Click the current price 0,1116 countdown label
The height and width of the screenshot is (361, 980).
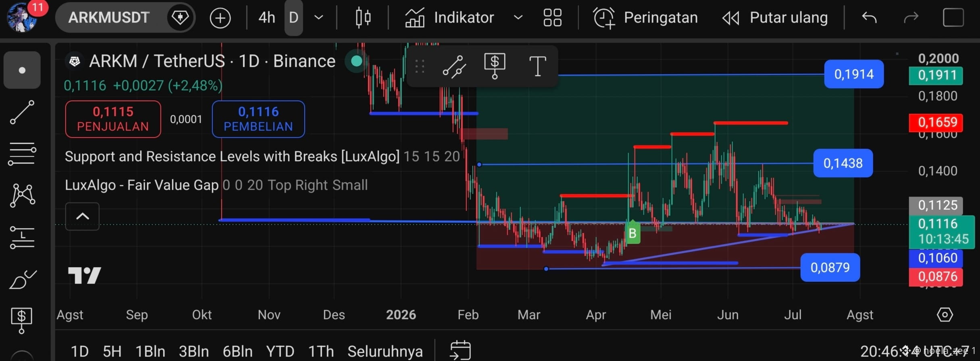click(x=942, y=232)
